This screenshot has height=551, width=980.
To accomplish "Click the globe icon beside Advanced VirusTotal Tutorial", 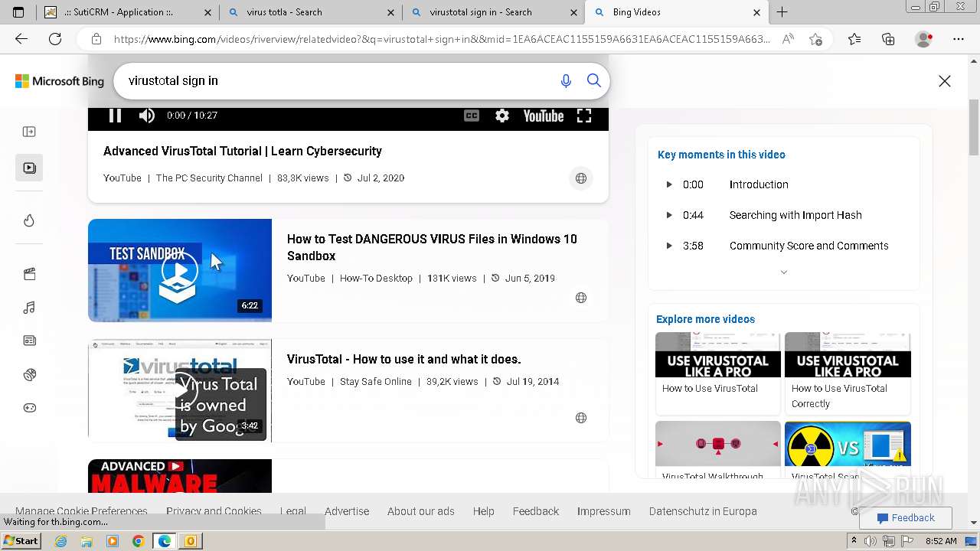I will 581,178.
